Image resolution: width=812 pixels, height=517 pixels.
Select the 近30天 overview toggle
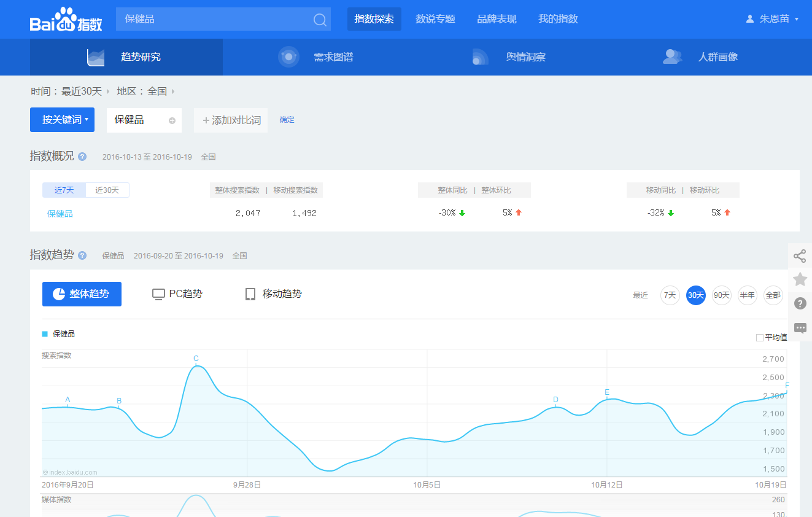[107, 190]
